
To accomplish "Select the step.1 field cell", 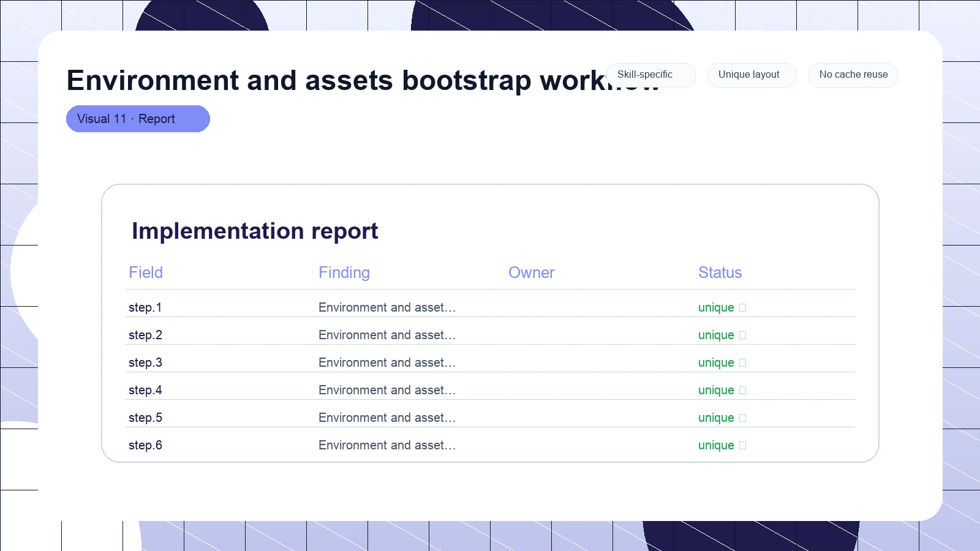I will click(145, 307).
